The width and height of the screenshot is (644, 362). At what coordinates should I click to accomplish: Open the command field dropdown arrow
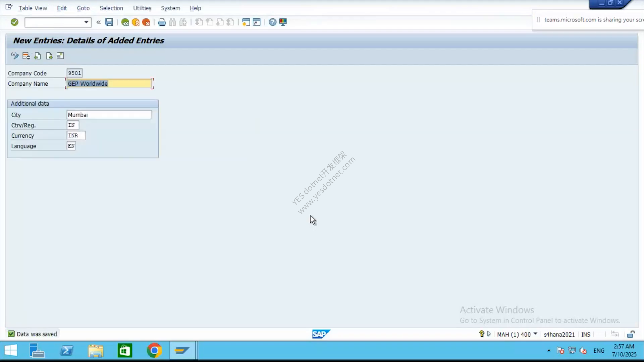(x=86, y=22)
